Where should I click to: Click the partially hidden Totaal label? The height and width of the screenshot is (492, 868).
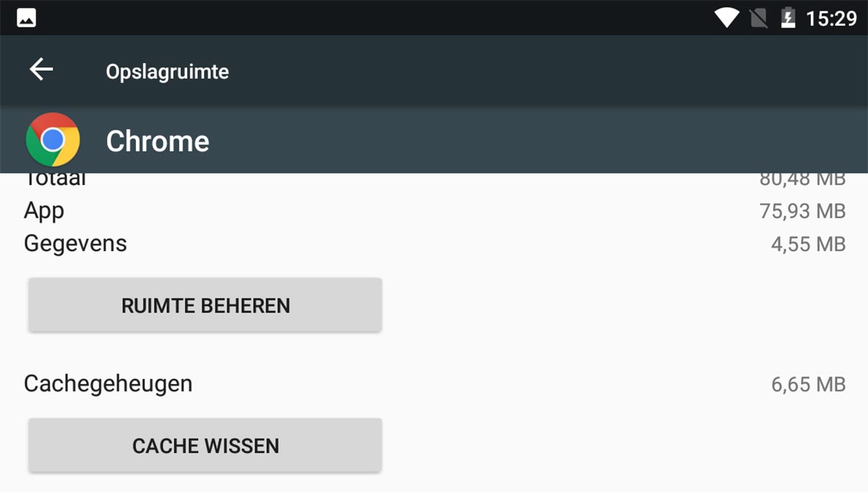(x=55, y=179)
